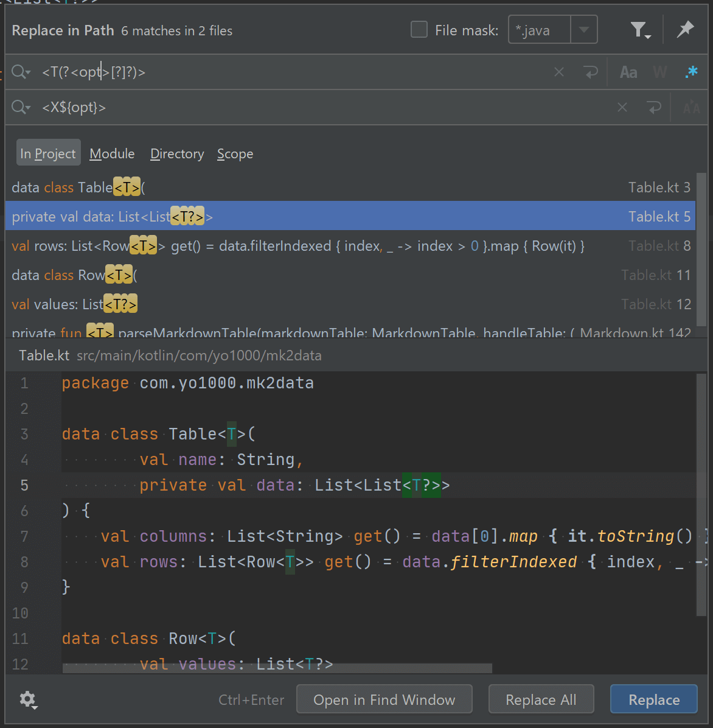This screenshot has height=728, width=713.
Task: Insert new line in search field
Action: click(x=590, y=72)
